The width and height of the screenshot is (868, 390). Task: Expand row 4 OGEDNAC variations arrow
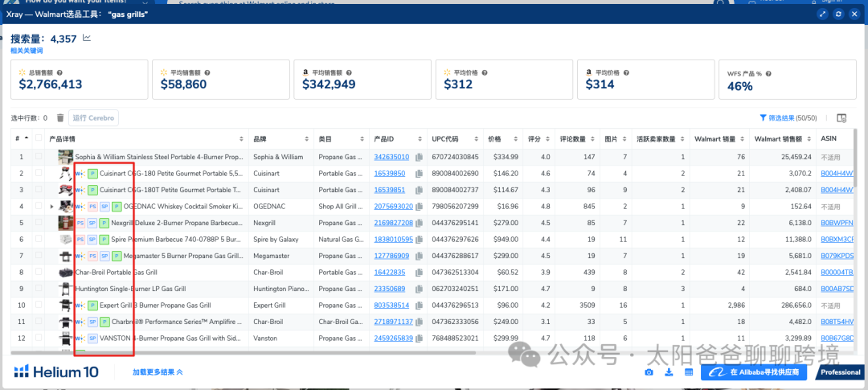coord(52,207)
